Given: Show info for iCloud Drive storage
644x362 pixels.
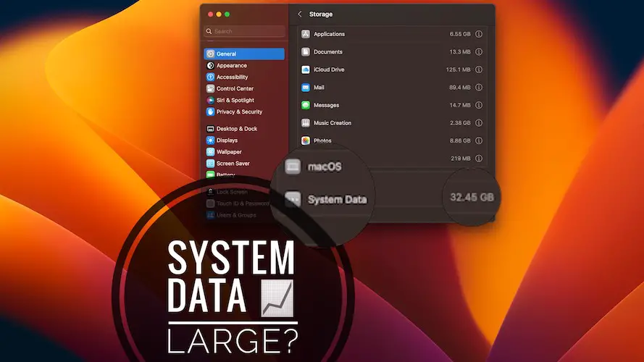Looking at the screenshot, I should pyautogui.click(x=479, y=70).
